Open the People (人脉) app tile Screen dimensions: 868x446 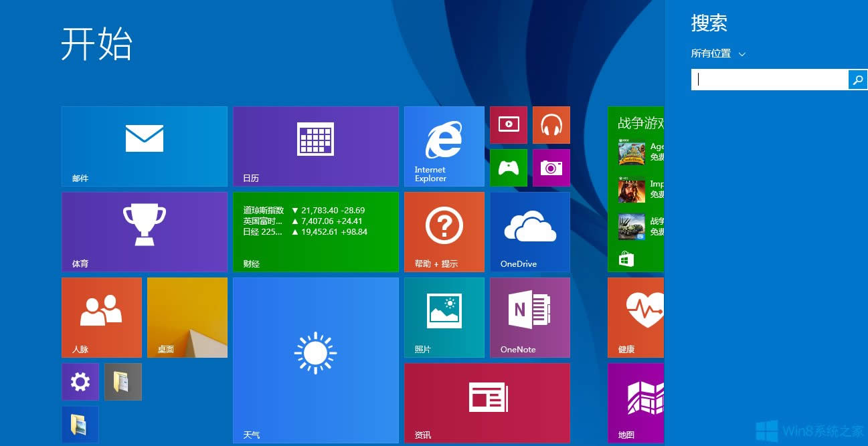[101, 317]
